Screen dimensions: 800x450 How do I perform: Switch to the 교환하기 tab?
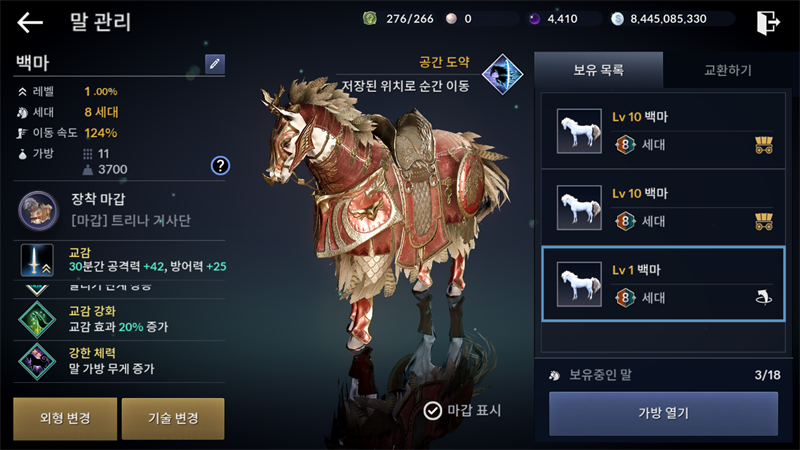pos(728,70)
